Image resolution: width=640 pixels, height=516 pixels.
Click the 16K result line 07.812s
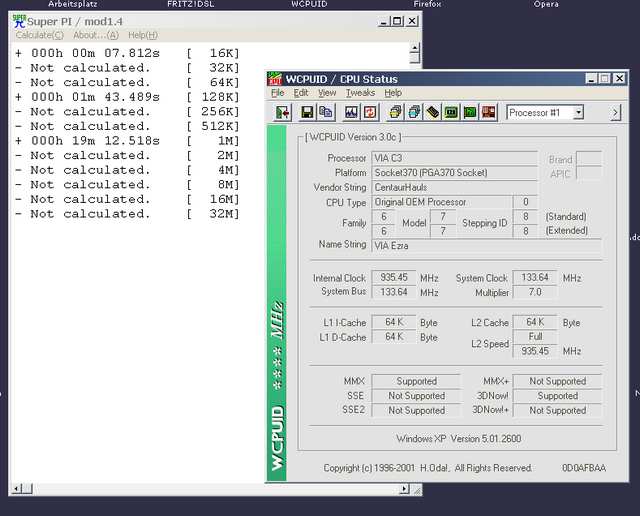[127, 53]
